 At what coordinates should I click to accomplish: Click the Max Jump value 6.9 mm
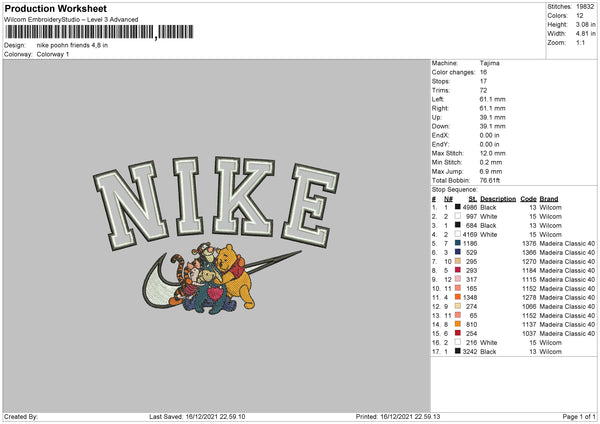pos(491,171)
